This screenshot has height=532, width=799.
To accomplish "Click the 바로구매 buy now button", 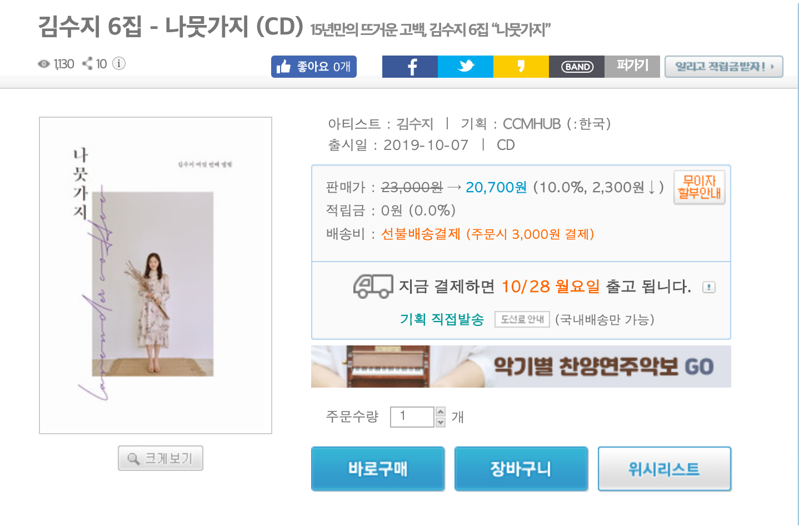I will [378, 469].
